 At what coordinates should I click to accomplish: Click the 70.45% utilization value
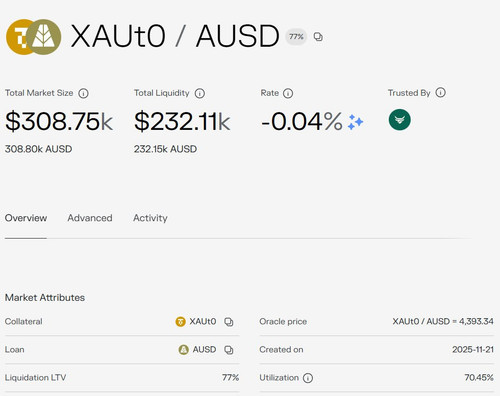tap(479, 377)
